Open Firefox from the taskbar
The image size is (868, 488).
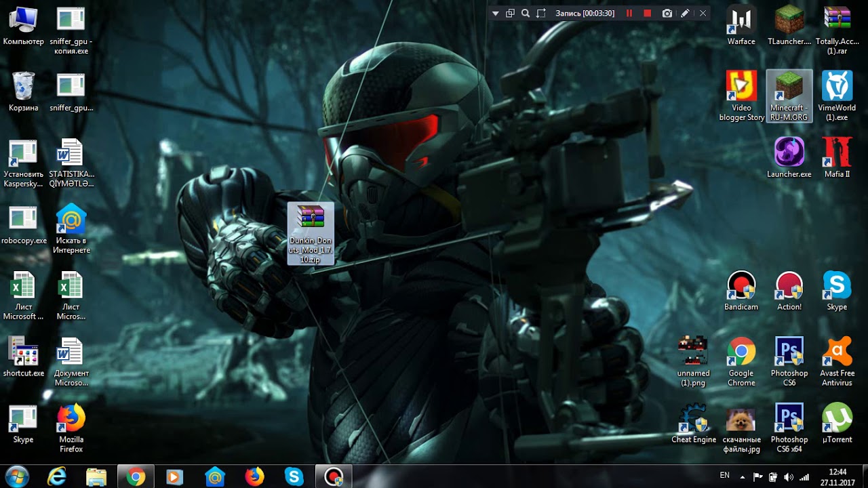(x=254, y=476)
